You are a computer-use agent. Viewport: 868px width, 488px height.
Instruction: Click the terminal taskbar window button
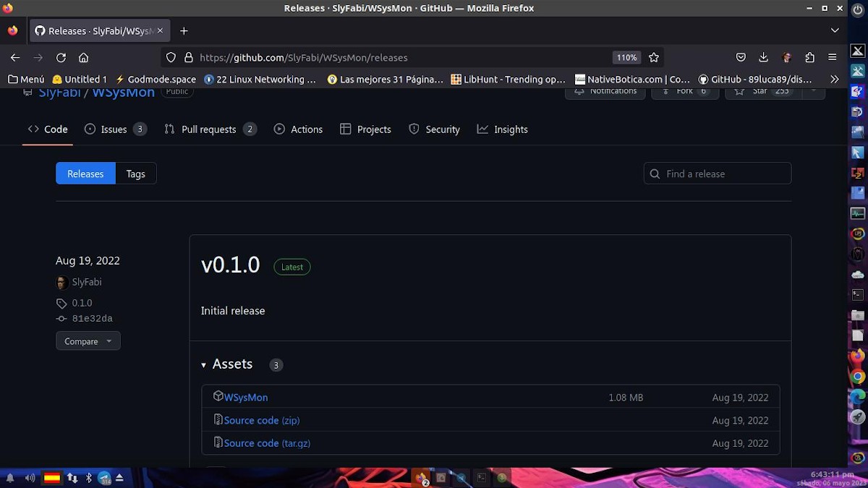[x=481, y=478]
